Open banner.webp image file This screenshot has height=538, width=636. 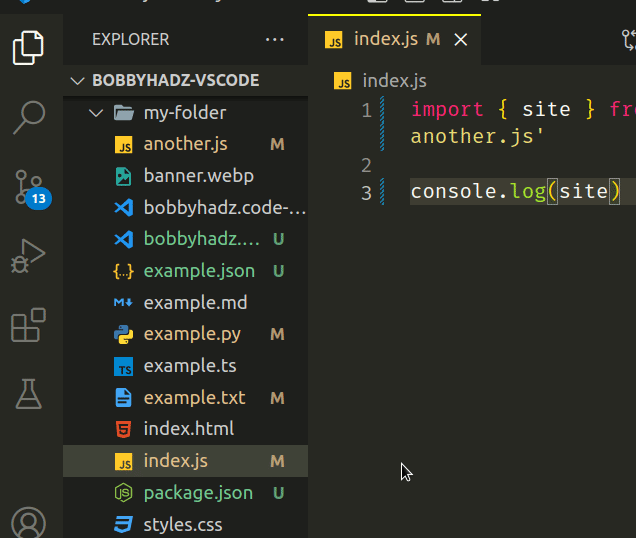(x=185, y=176)
